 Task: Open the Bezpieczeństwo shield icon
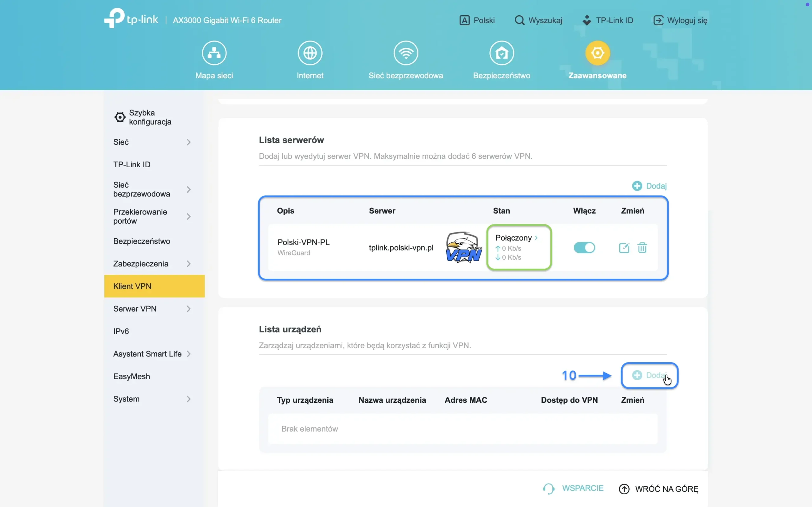[x=501, y=53]
